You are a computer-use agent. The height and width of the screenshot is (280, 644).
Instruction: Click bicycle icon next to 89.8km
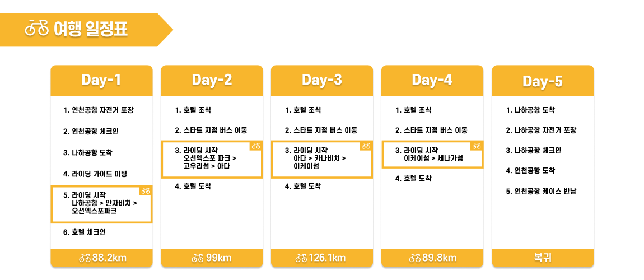[x=415, y=258]
